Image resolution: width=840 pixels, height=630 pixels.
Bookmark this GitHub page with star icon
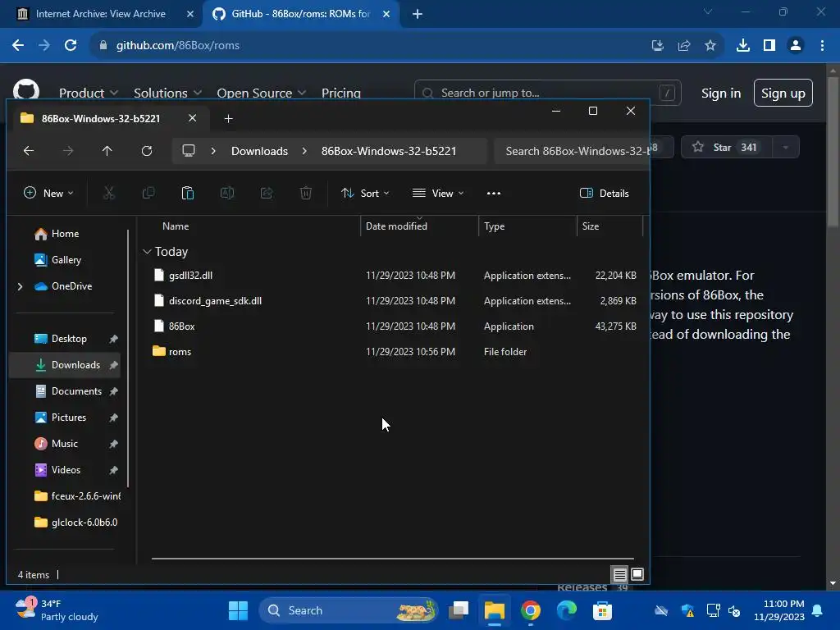click(x=710, y=46)
